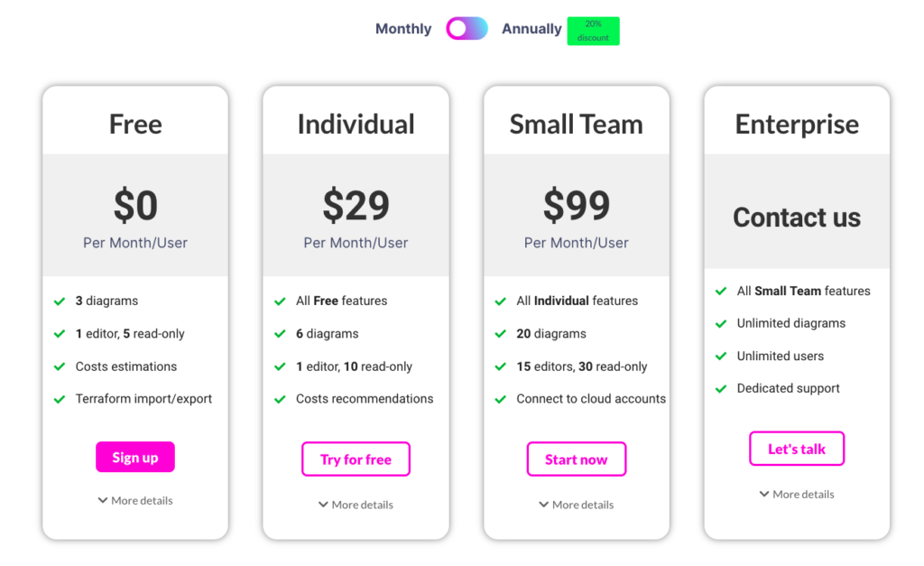The height and width of the screenshot is (566, 924).
Task: Click the checkmark beside 3 diagrams
Action: [x=60, y=302]
